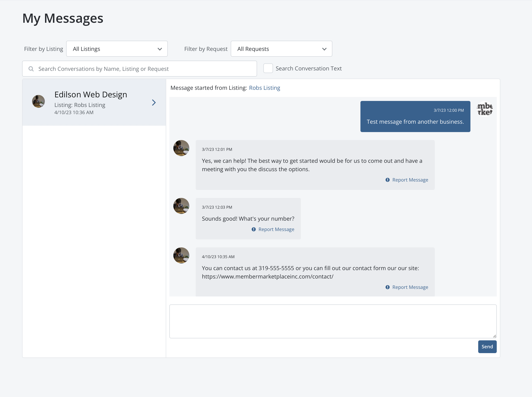The image size is (532, 397).
Task: Click the contact URL text in last message
Action: pos(268,277)
